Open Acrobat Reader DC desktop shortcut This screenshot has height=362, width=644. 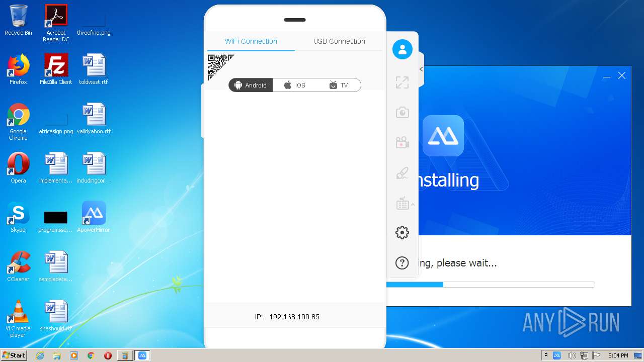coord(56,23)
